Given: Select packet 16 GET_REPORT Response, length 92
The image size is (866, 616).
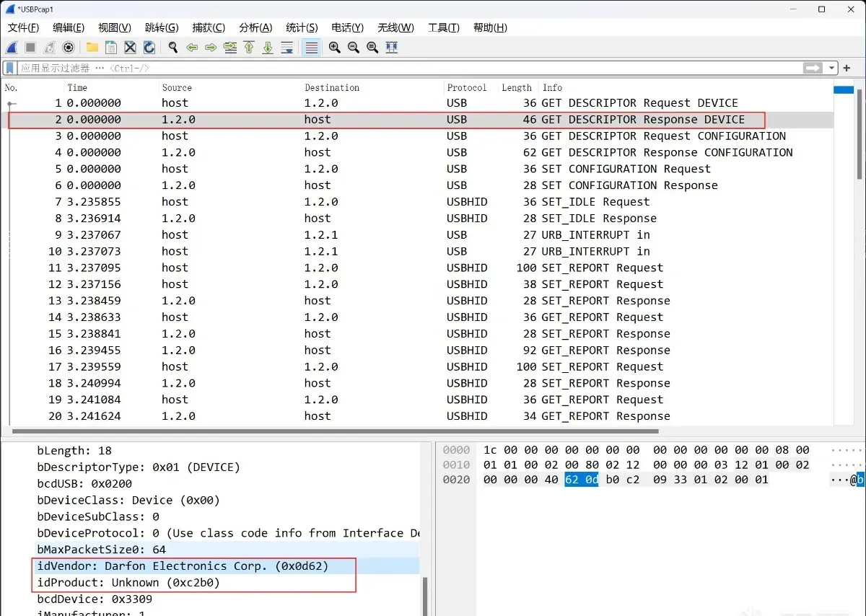Looking at the screenshot, I should point(417,351).
